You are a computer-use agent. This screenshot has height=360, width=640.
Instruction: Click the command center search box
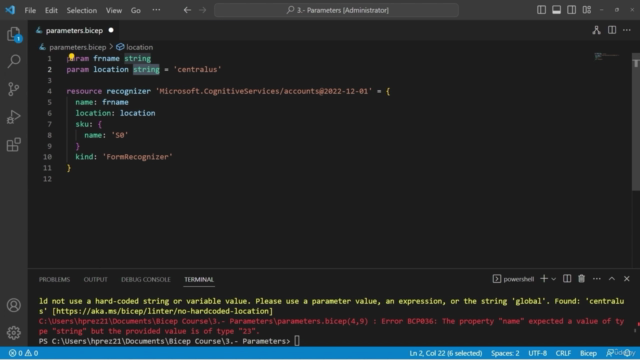(336, 10)
